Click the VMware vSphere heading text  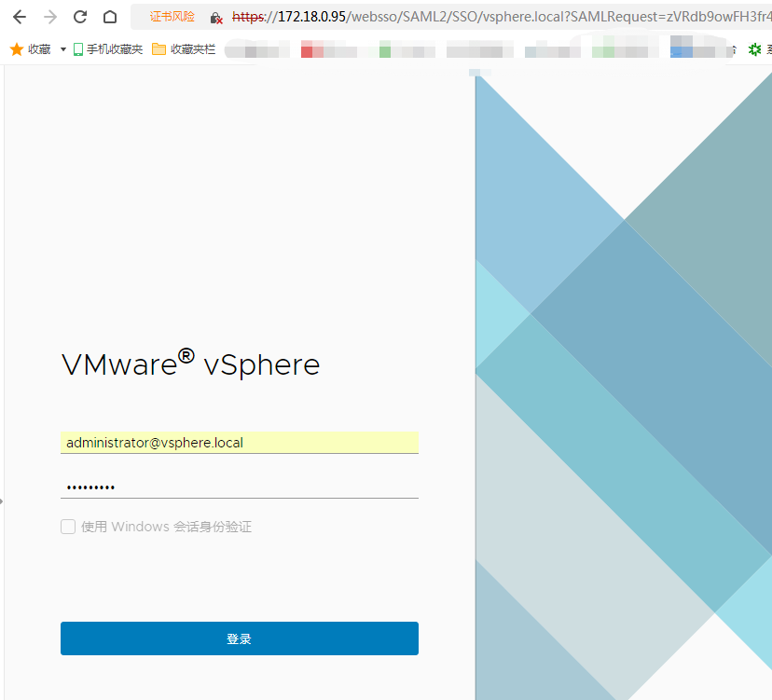[x=190, y=364]
